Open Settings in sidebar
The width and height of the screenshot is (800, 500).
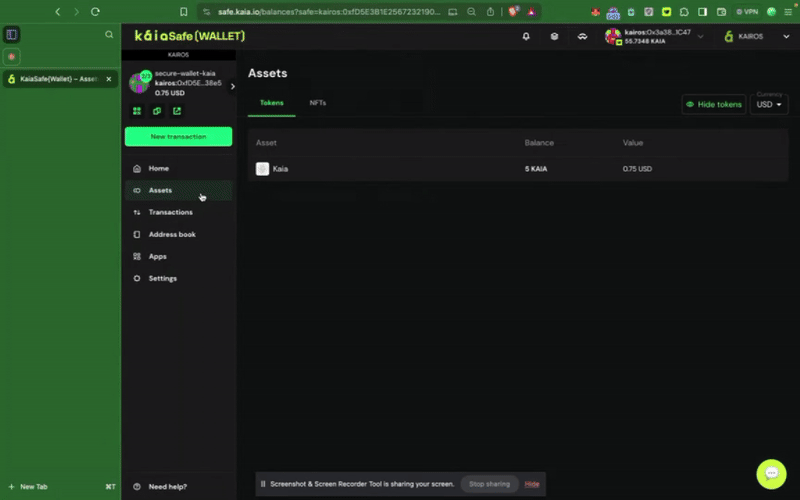(179, 278)
